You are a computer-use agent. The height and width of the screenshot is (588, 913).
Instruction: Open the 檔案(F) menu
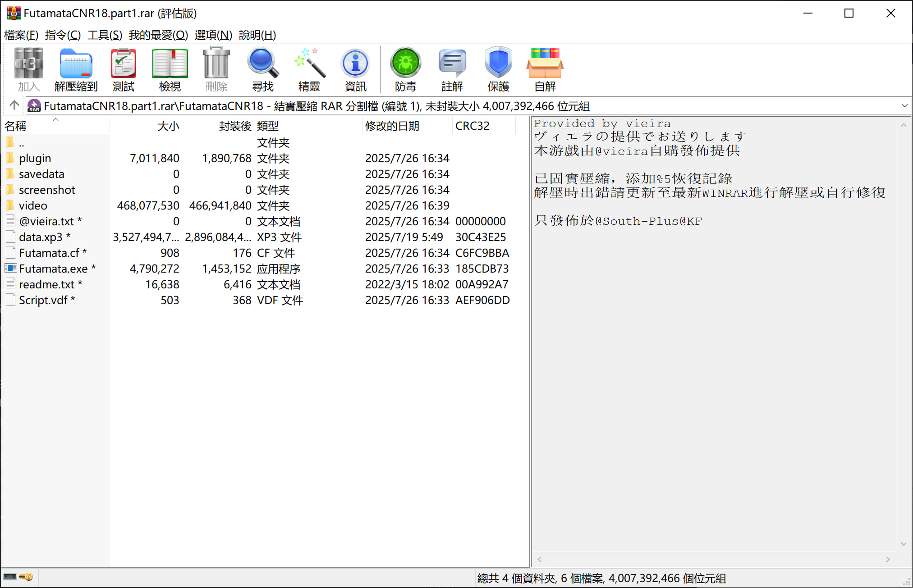[21, 35]
